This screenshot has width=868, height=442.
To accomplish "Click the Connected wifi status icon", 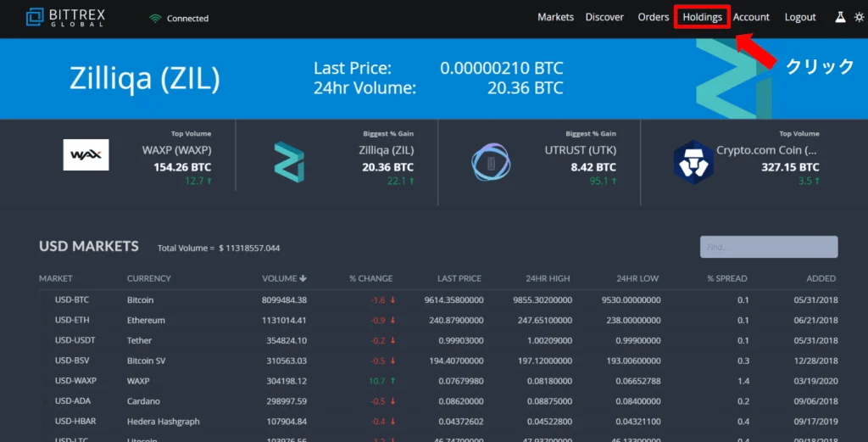I will coord(156,19).
